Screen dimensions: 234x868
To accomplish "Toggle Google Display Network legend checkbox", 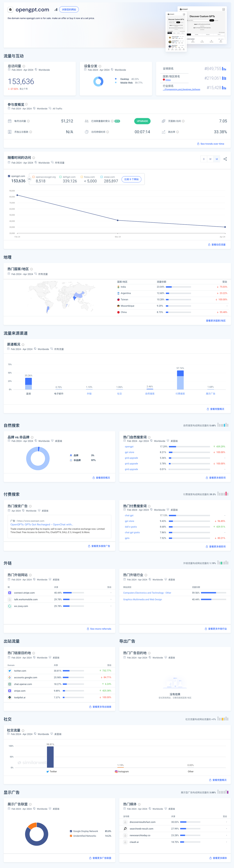I will pos(71,831).
